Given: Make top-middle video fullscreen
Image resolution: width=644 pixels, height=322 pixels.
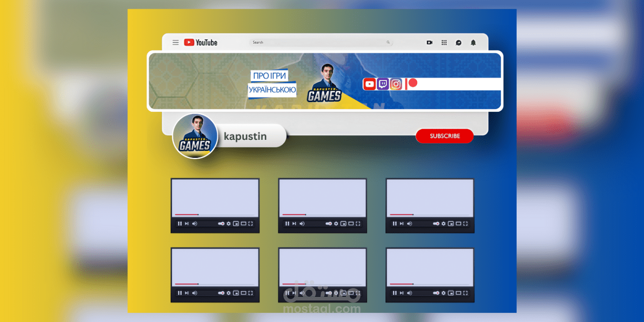Looking at the screenshot, I should (x=358, y=224).
